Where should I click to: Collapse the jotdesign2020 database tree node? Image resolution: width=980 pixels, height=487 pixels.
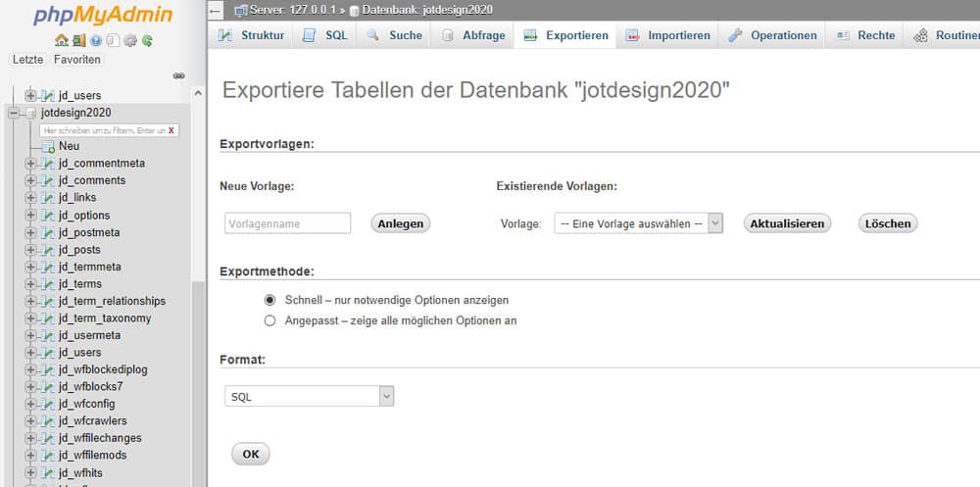(x=15, y=113)
